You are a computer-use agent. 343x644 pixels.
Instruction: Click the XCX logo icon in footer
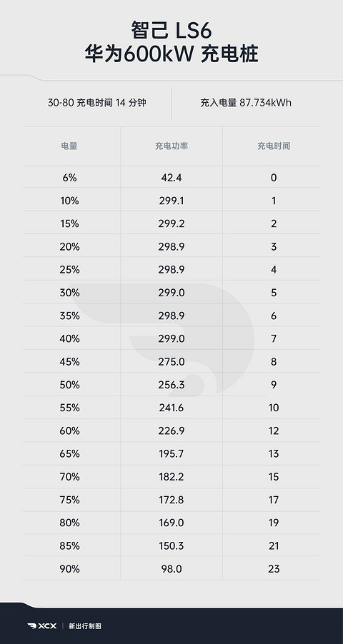[42, 626]
